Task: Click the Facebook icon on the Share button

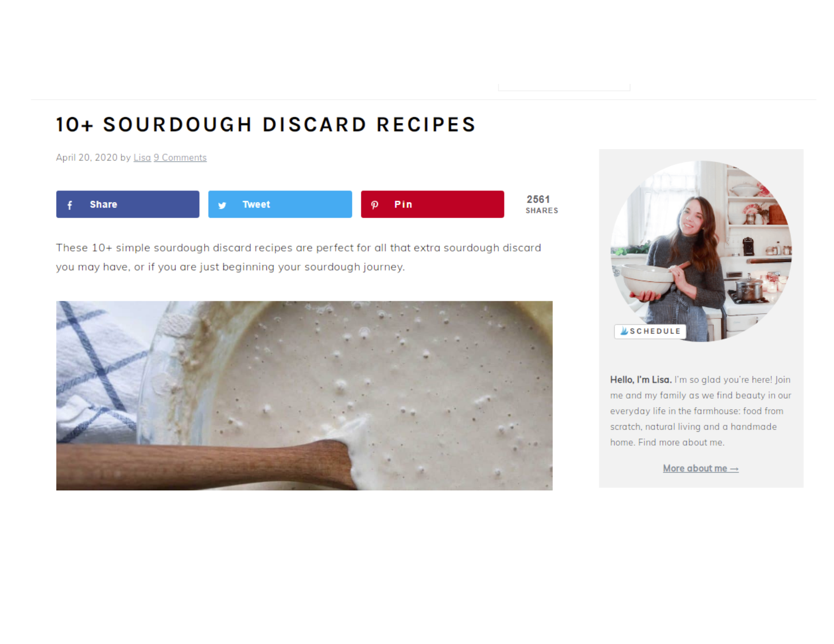Action: pyautogui.click(x=70, y=205)
